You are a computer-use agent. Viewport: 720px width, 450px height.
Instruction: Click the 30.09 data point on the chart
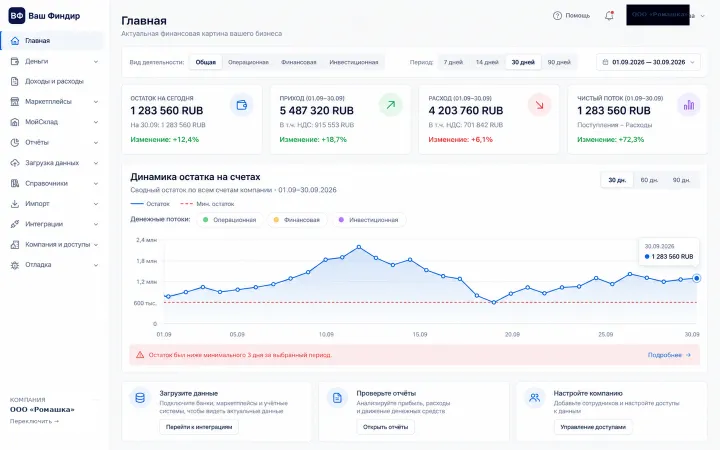[697, 278]
